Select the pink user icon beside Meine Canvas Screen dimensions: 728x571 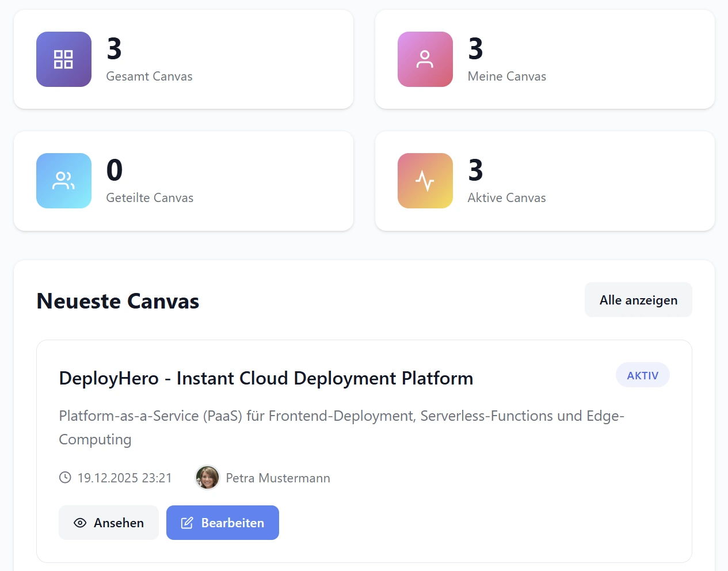425,59
